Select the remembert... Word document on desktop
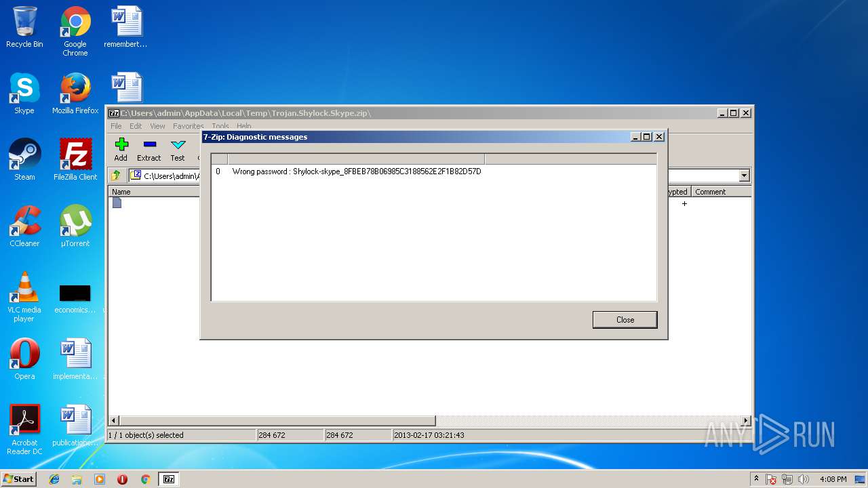 click(x=126, y=28)
